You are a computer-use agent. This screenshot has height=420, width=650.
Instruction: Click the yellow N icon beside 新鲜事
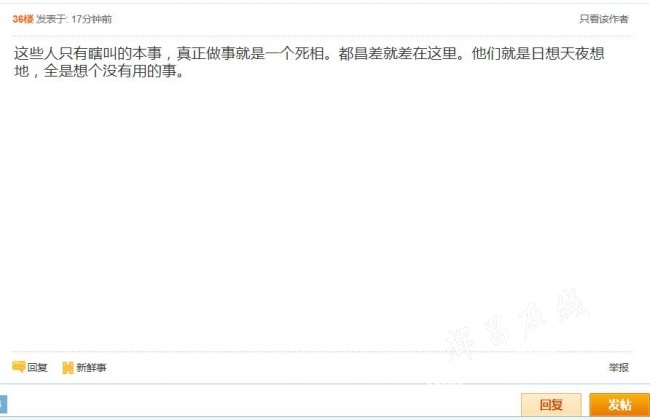click(68, 367)
